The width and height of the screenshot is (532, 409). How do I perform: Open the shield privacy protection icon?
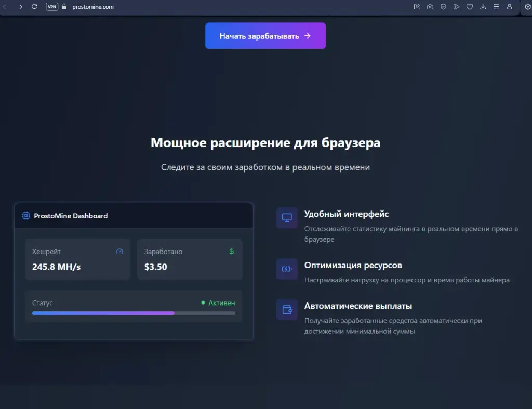click(443, 7)
